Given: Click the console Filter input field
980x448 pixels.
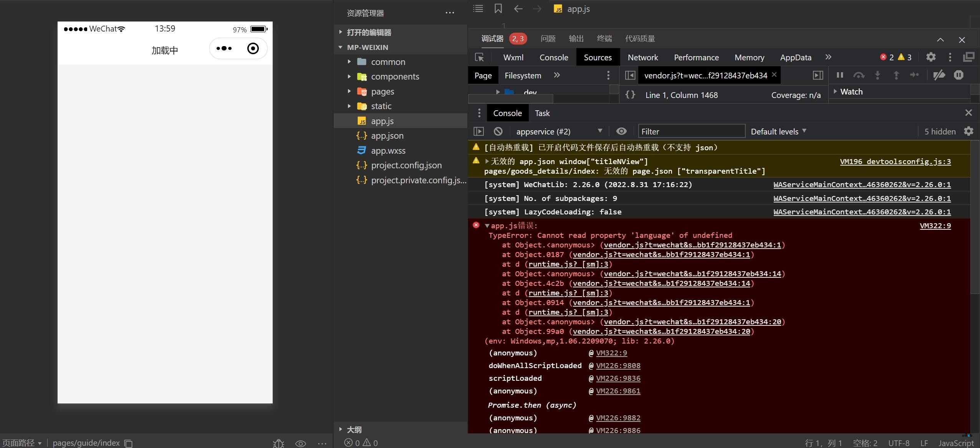Looking at the screenshot, I should click(692, 131).
